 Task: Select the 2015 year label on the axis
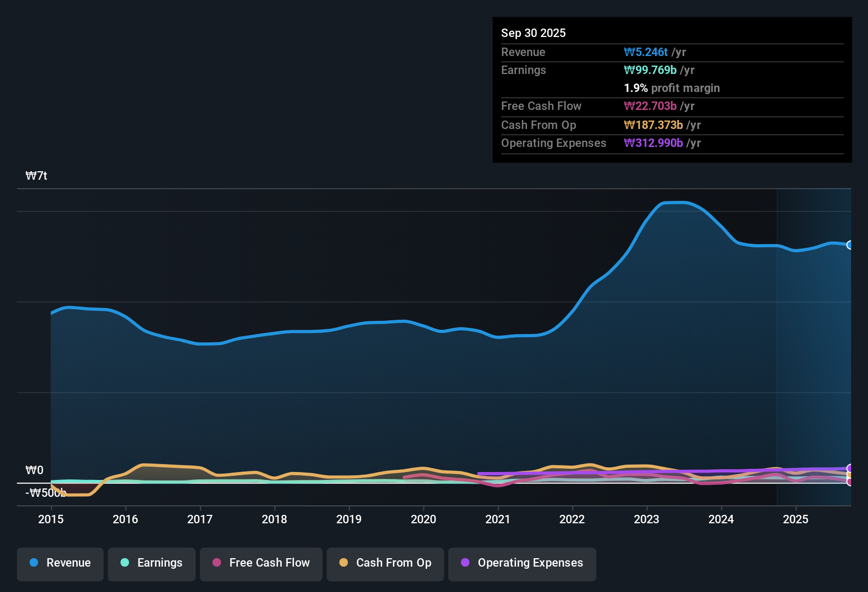[51, 520]
